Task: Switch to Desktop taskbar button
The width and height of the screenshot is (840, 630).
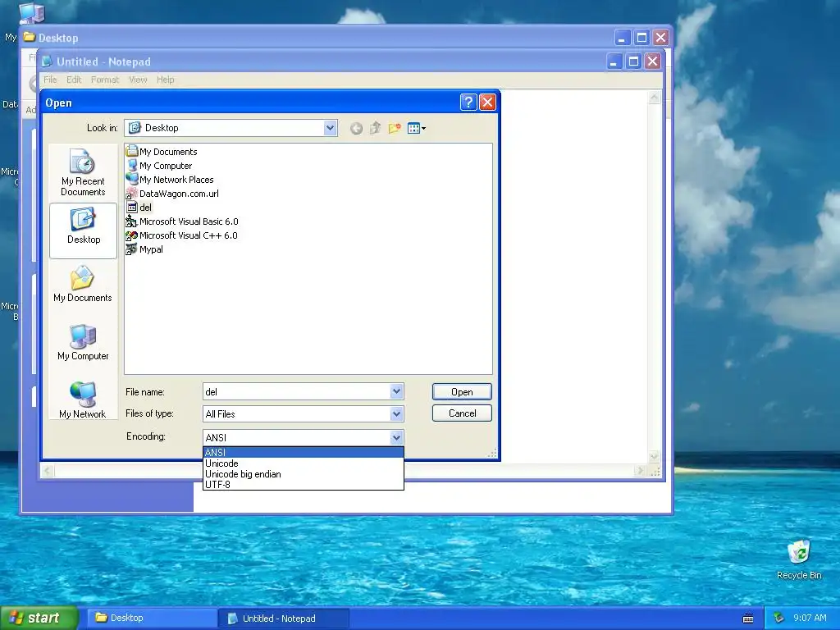Action: pyautogui.click(x=152, y=619)
